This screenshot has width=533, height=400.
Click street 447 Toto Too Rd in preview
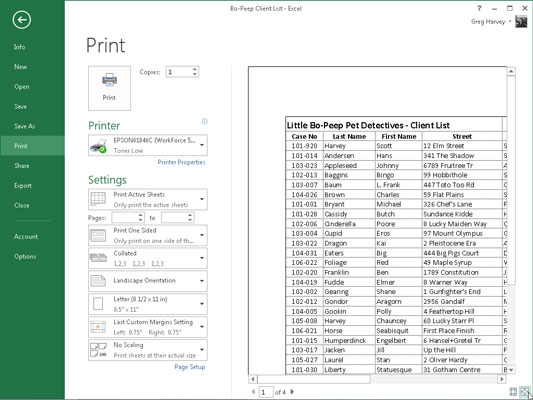coord(449,185)
